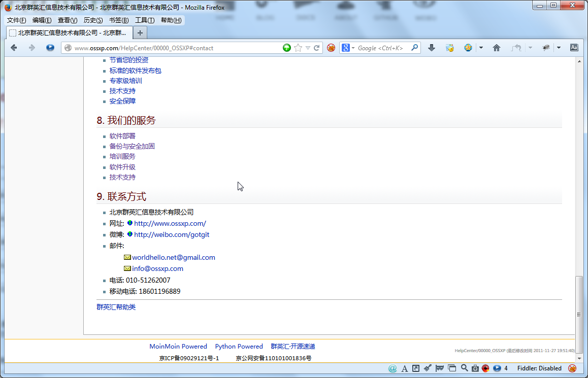This screenshot has width=588, height=378.
Task: Click MoinMoin Powered footer link
Action: click(x=178, y=347)
